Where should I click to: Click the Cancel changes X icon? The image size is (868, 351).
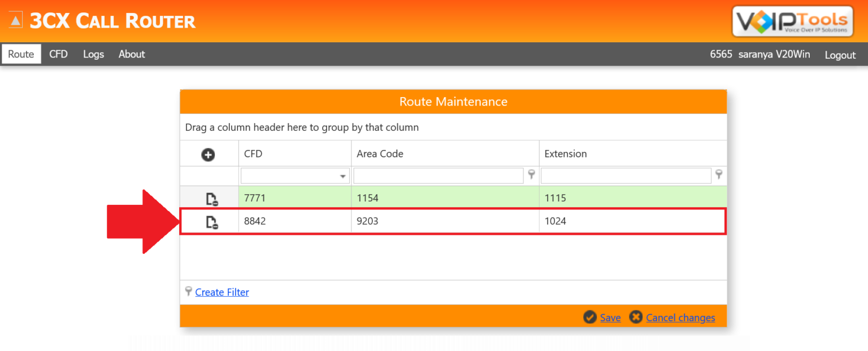pyautogui.click(x=636, y=317)
